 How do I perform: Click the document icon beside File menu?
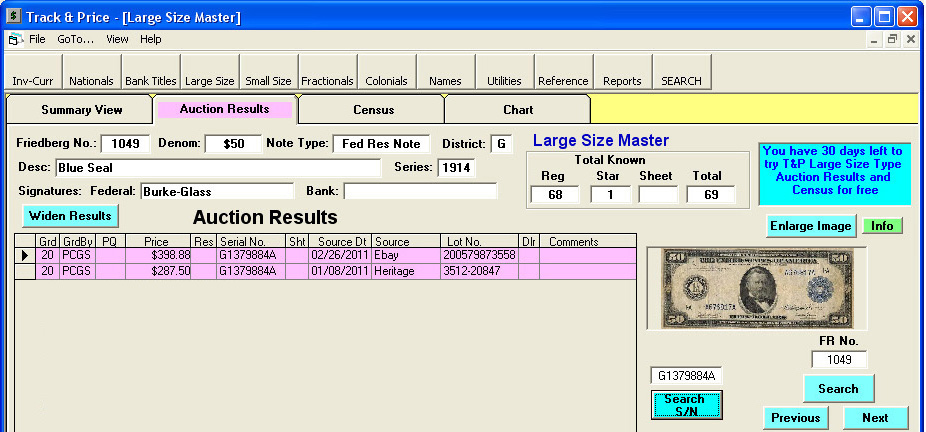coord(15,39)
